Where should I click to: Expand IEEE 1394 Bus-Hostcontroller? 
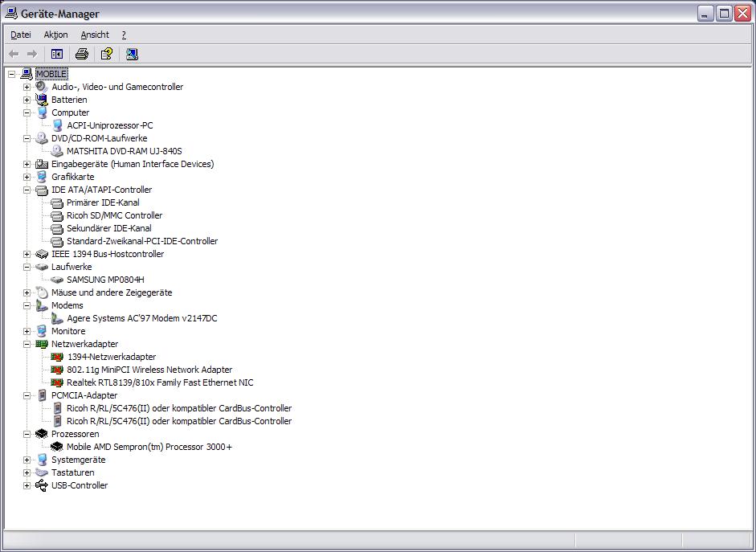click(27, 254)
